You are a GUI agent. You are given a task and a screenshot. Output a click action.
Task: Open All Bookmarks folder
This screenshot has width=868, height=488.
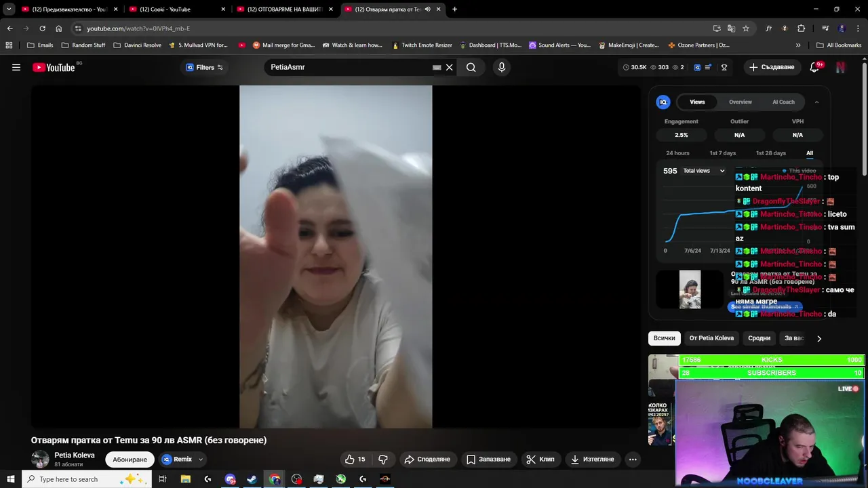click(839, 45)
